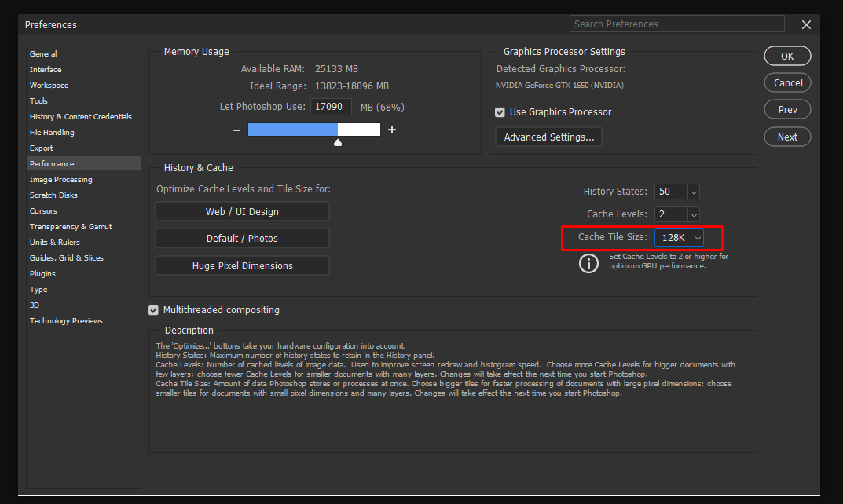This screenshot has width=843, height=504.
Task: Open the History States dropdown
Action: (693, 191)
